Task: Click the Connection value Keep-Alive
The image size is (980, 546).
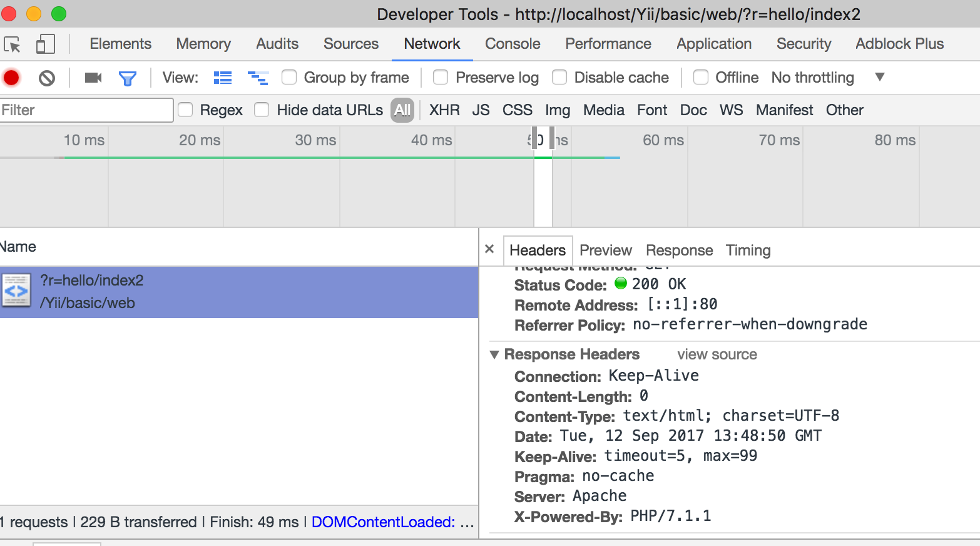Action: point(654,376)
